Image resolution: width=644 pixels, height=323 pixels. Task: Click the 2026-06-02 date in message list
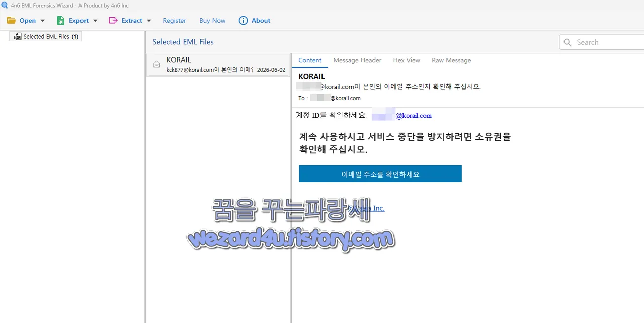point(271,70)
